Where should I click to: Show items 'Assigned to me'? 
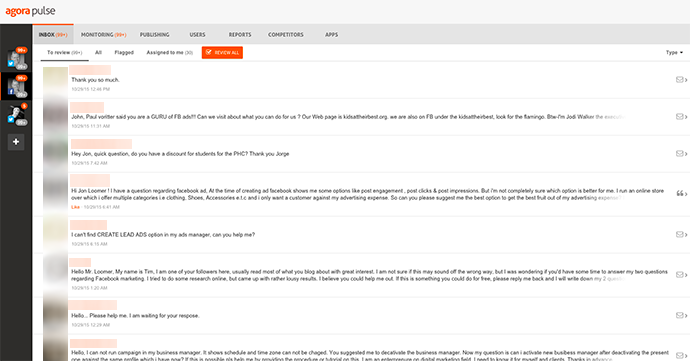point(169,52)
